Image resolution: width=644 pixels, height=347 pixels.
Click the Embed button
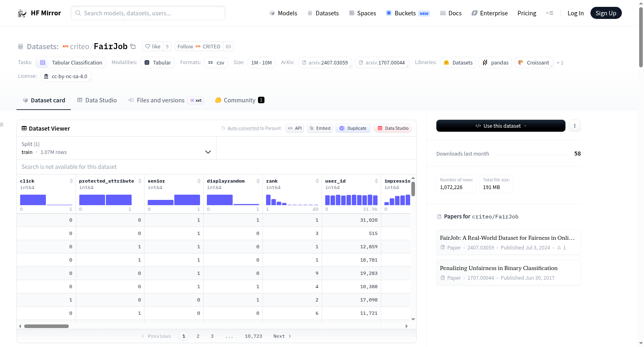click(320, 128)
